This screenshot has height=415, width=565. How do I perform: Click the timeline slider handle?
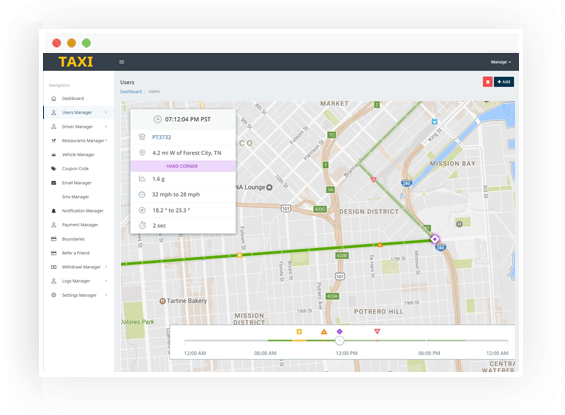(x=339, y=340)
